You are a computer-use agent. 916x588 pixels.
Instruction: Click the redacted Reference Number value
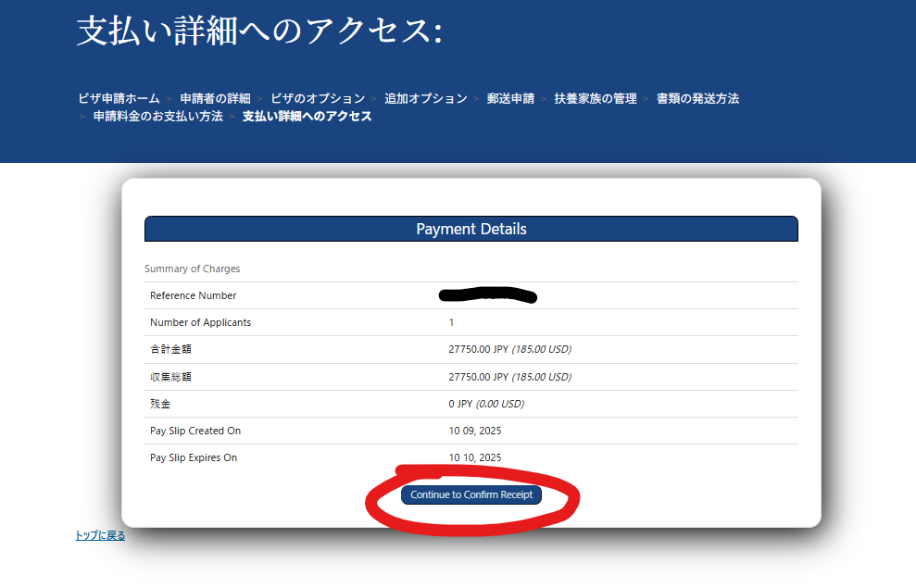[488, 296]
